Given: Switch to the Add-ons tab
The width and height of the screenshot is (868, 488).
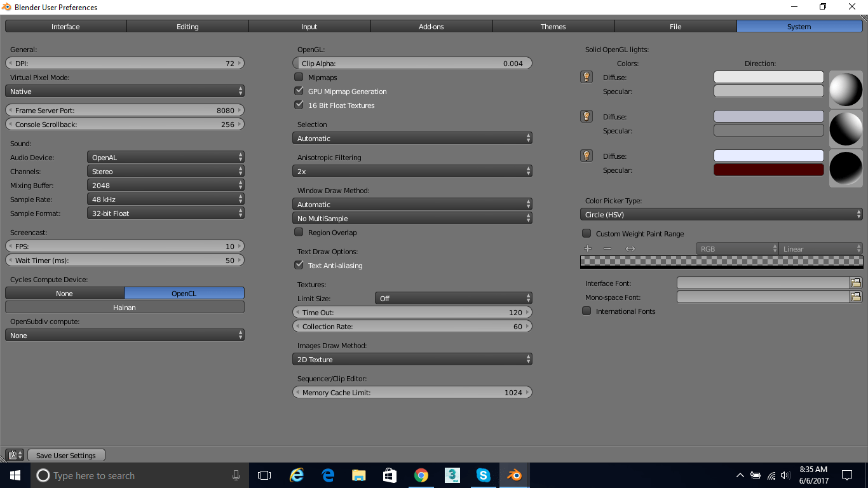Looking at the screenshot, I should [431, 26].
